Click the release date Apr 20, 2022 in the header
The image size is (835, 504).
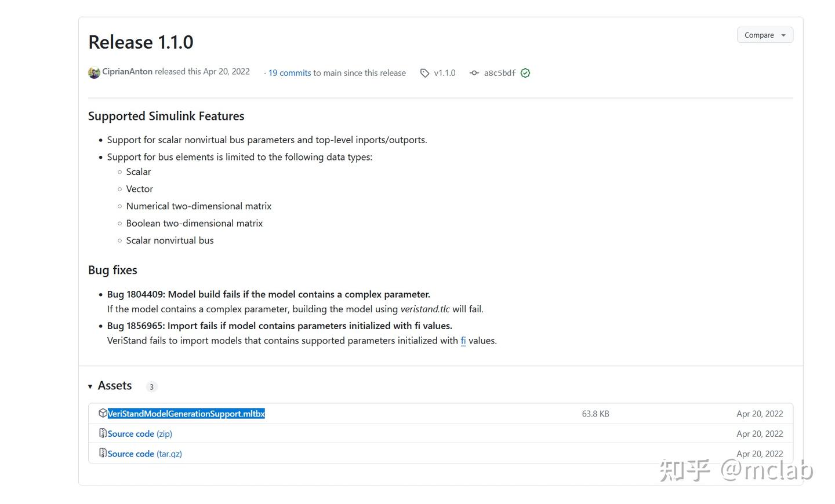click(226, 72)
